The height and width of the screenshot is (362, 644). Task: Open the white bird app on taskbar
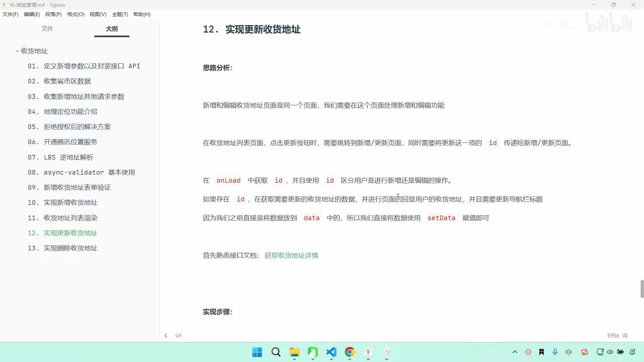pos(386,352)
